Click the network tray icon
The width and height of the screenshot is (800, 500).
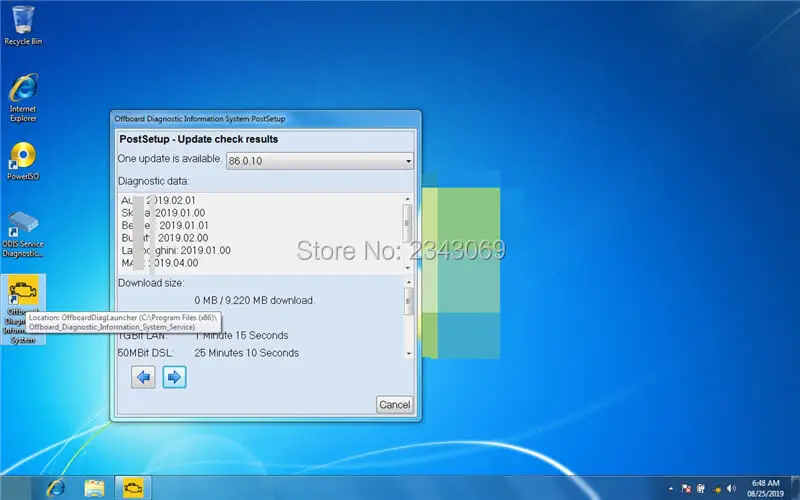click(x=716, y=489)
